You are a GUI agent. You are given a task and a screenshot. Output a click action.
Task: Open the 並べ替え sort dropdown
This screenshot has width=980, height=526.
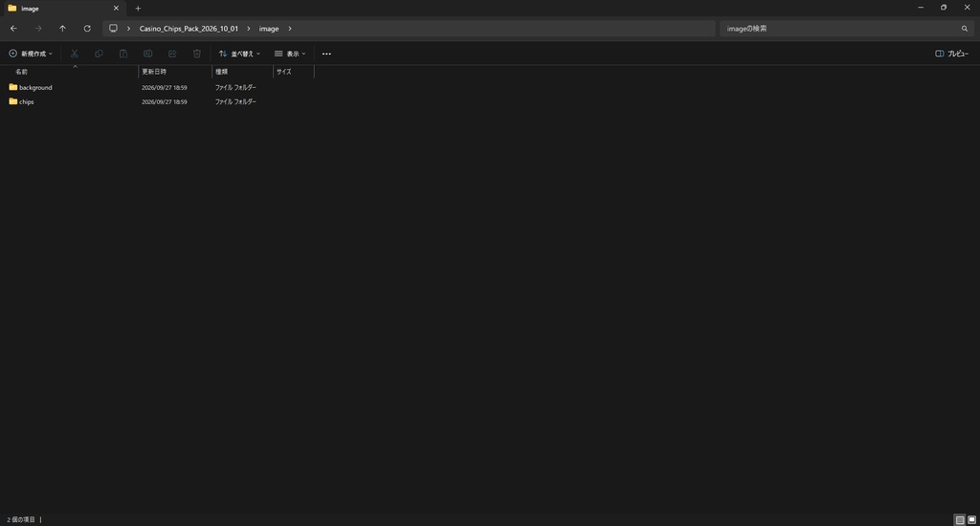pos(239,54)
